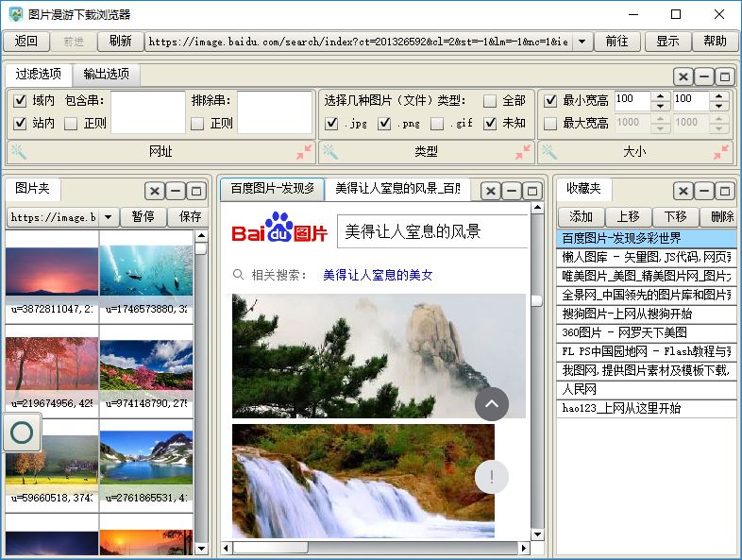Viewport: 742px width, 560px height.
Task: Click the magnifier icon beside 相关搜索
Action: 238,275
